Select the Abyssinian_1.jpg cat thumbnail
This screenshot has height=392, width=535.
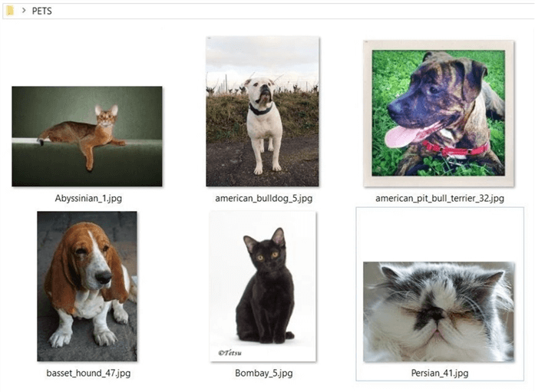87,137
